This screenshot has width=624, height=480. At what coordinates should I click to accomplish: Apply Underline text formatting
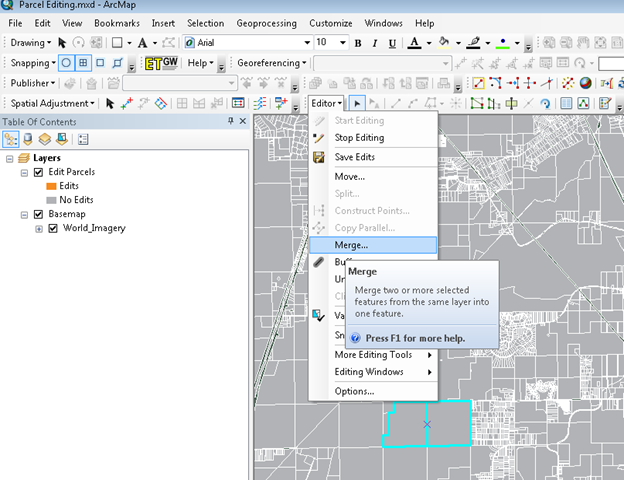(x=392, y=43)
